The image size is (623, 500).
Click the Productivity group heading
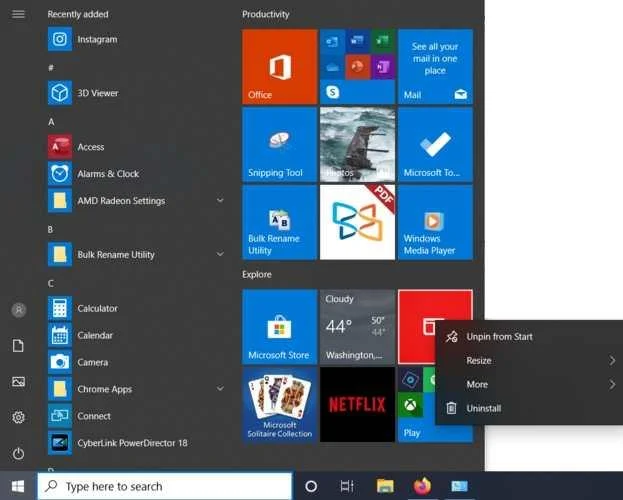tap(266, 14)
